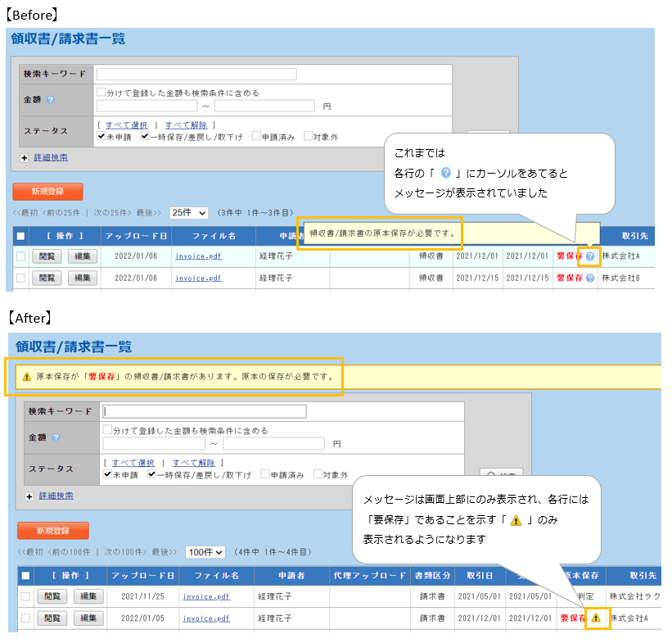This screenshot has width=672, height=643.
Task: Open the invoice.pdf link dated 2021/11/25
Action: (205, 597)
